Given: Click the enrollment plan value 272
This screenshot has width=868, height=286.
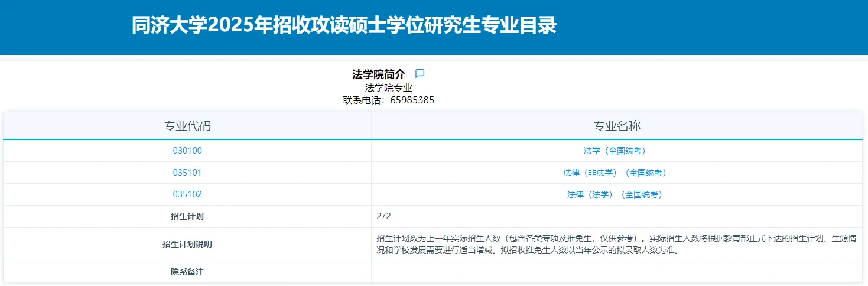Looking at the screenshot, I should [x=383, y=216].
